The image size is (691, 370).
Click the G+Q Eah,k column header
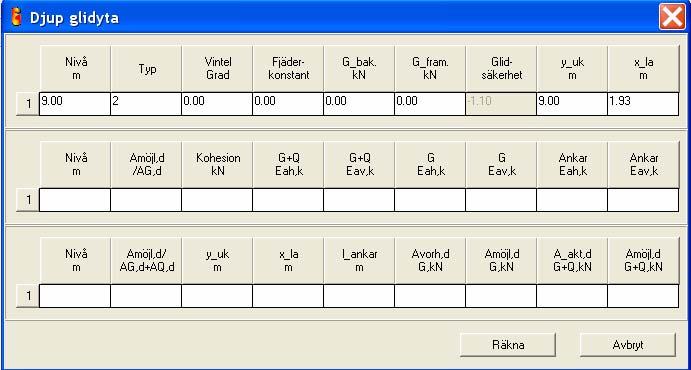pyautogui.click(x=288, y=165)
